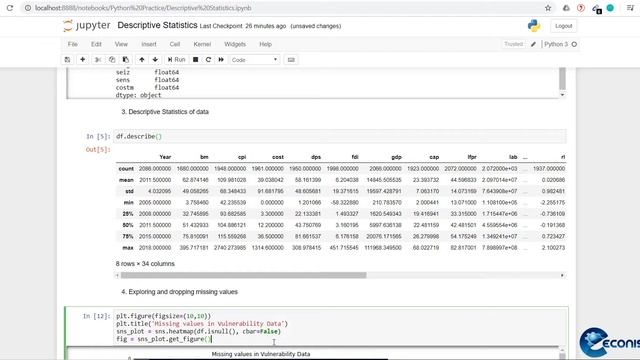Open the browser profile avatar
640x360 pixels.
(610, 8)
